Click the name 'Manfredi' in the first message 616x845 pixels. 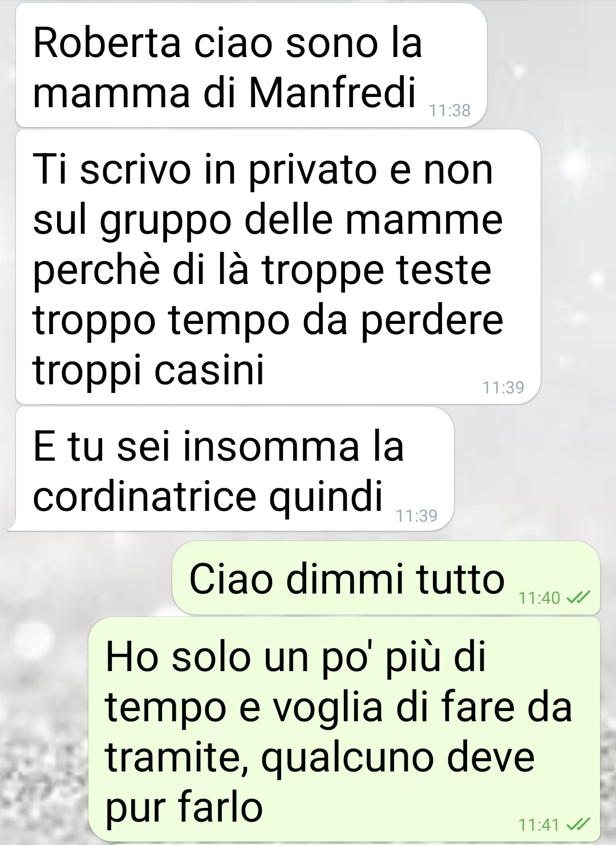pyautogui.click(x=333, y=92)
